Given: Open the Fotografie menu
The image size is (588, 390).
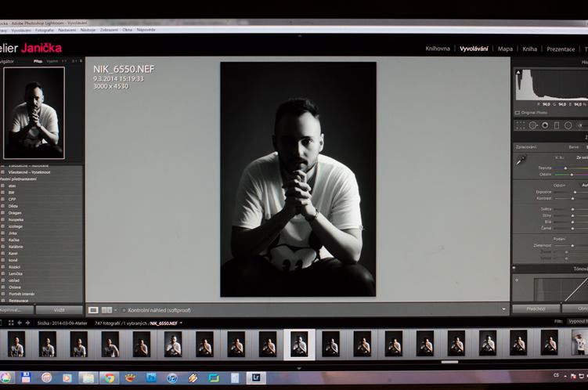Looking at the screenshot, I should [45, 30].
